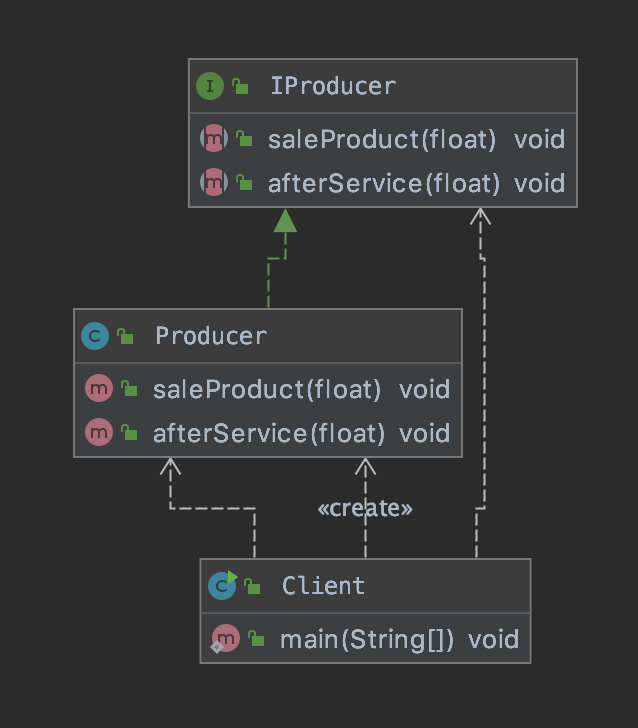Click the public lock icon beside IProducer title
The image size is (638, 728).
click(241, 86)
